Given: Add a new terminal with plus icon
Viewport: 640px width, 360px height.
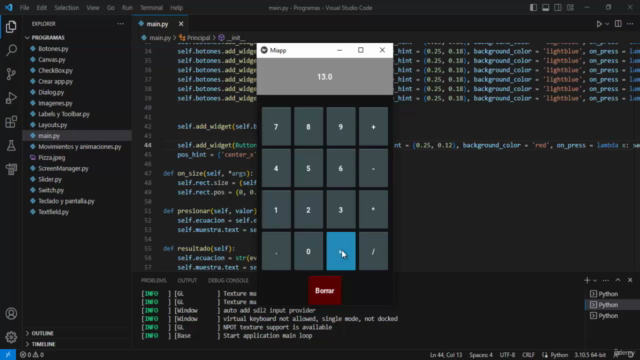Looking at the screenshot, I should (587, 280).
